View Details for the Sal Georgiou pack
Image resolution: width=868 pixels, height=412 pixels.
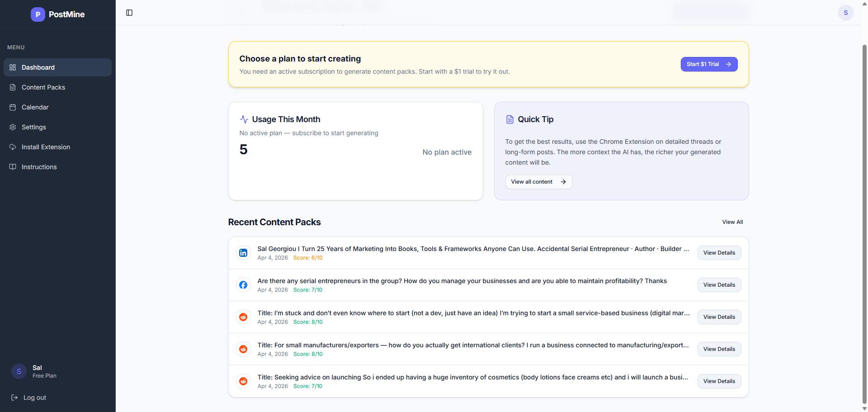[719, 253]
